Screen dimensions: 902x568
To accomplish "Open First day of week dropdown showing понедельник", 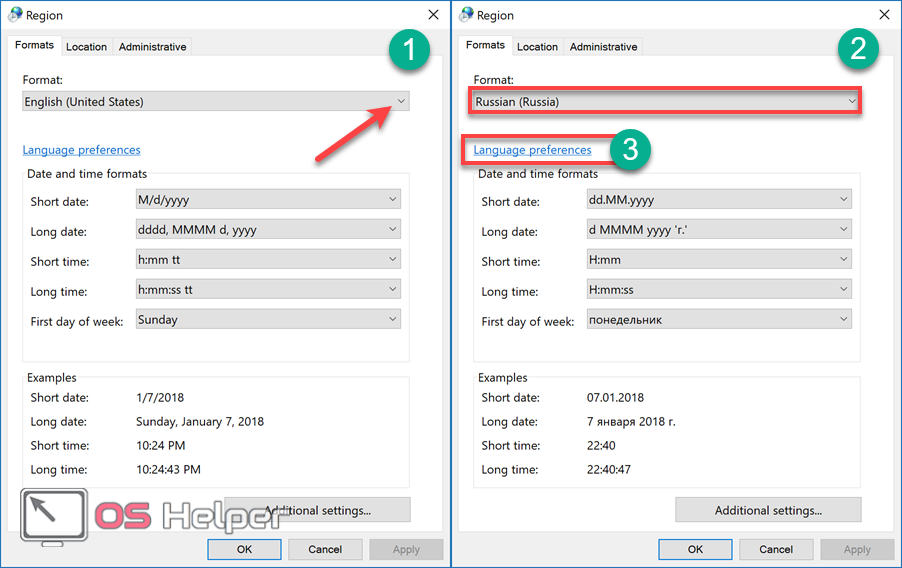I will point(719,319).
